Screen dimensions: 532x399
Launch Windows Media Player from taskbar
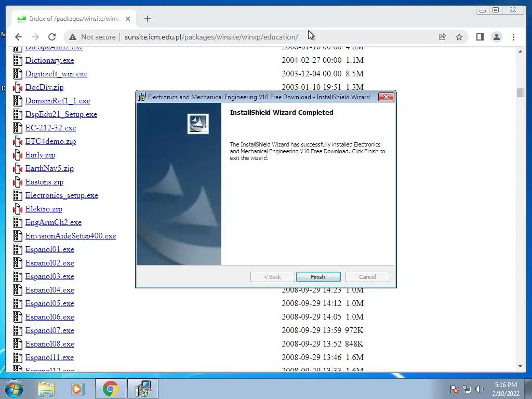tap(77, 389)
